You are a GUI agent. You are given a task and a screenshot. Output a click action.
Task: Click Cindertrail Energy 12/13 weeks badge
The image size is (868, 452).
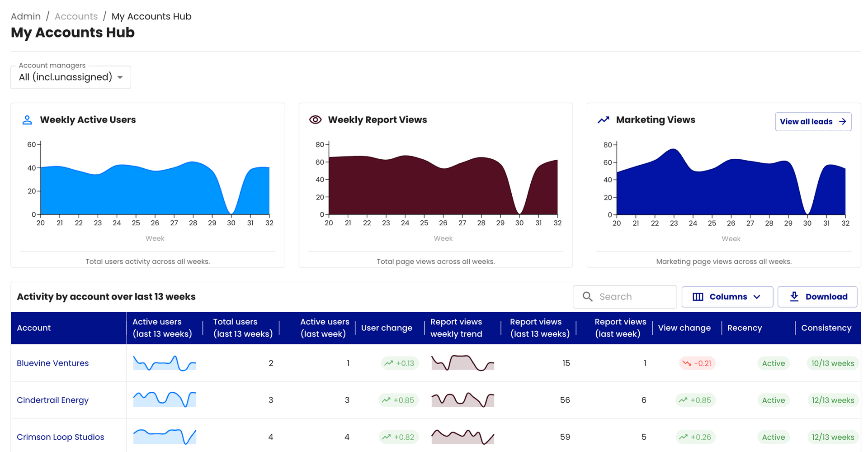pos(832,400)
